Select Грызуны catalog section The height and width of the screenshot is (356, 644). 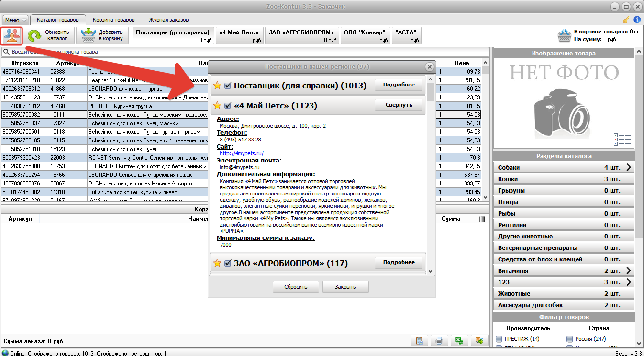pyautogui.click(x=564, y=190)
